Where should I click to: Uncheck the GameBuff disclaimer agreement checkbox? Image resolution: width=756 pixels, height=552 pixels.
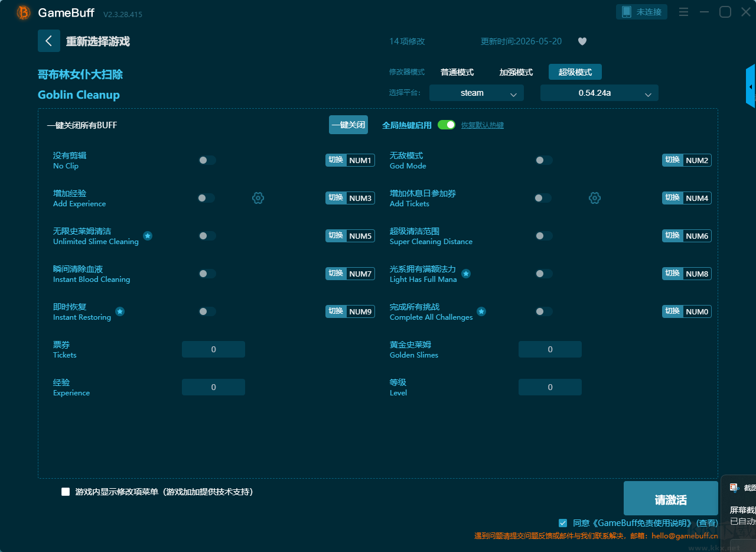click(x=563, y=523)
